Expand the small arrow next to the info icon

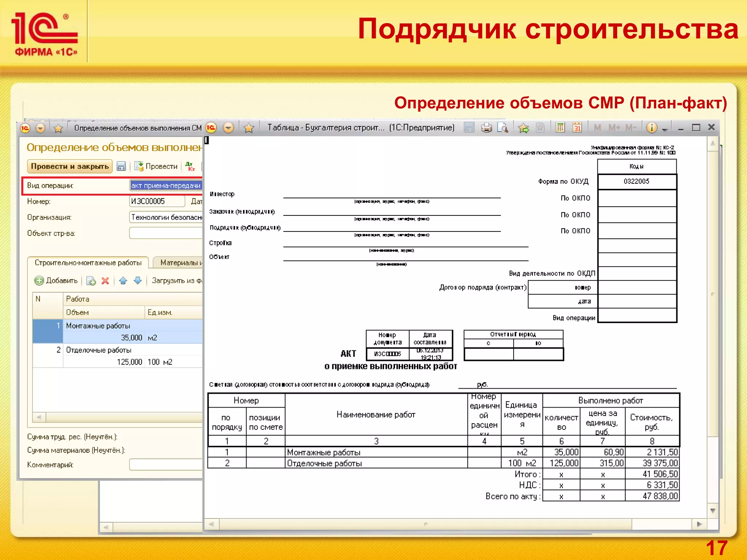665,129
